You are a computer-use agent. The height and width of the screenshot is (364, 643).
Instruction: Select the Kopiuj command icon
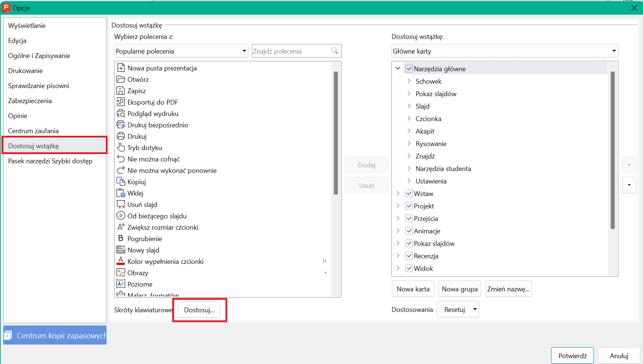tap(120, 182)
